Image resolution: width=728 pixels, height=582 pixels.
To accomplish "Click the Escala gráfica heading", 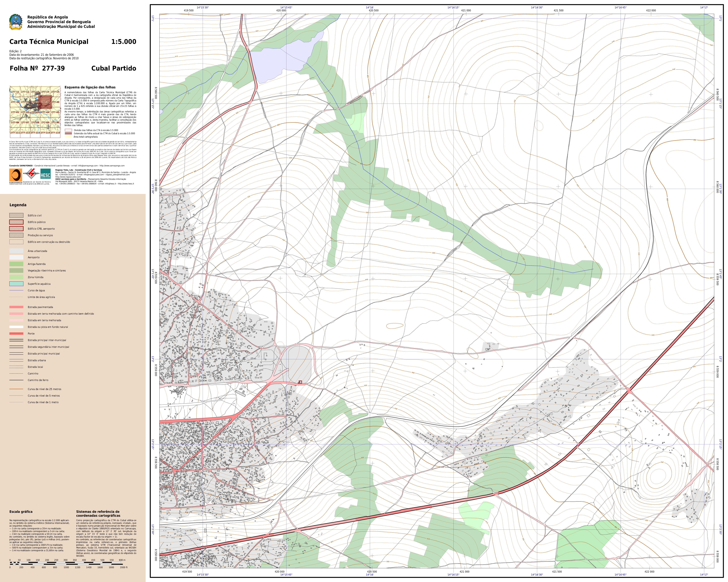I will (x=21, y=511).
